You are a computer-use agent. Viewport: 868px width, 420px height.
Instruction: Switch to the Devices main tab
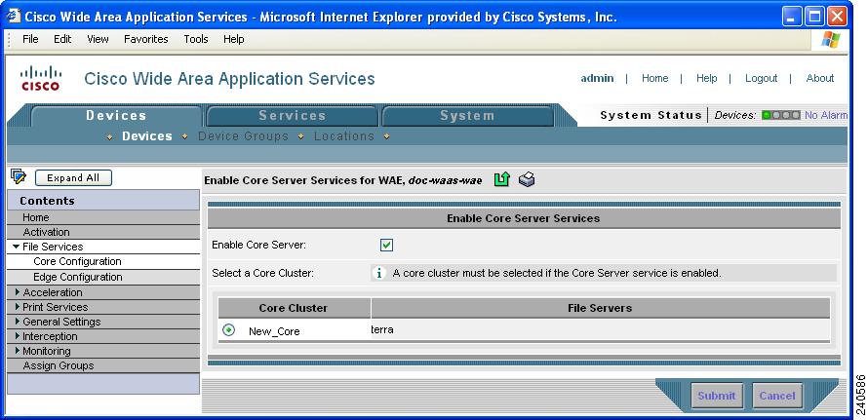tap(116, 116)
